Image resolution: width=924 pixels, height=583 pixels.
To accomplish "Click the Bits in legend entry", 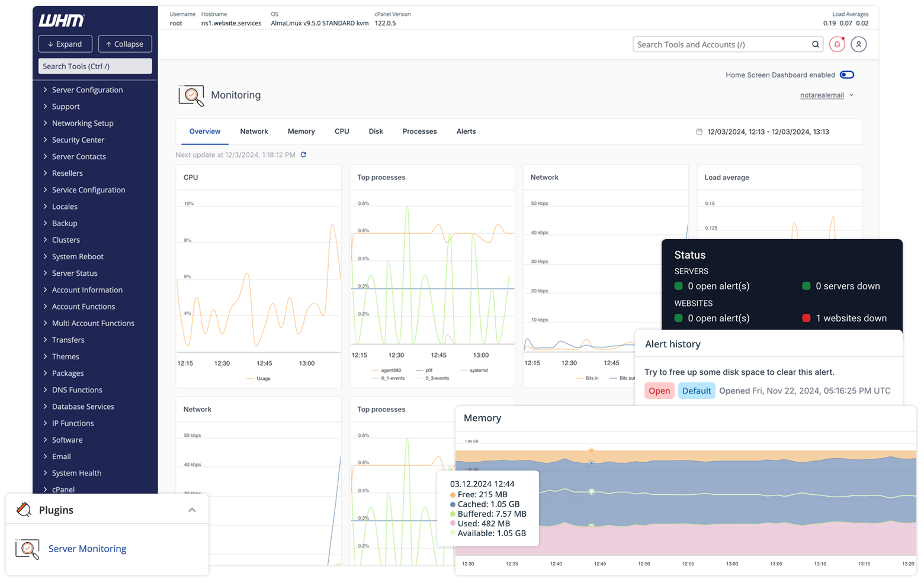I will coord(587,378).
